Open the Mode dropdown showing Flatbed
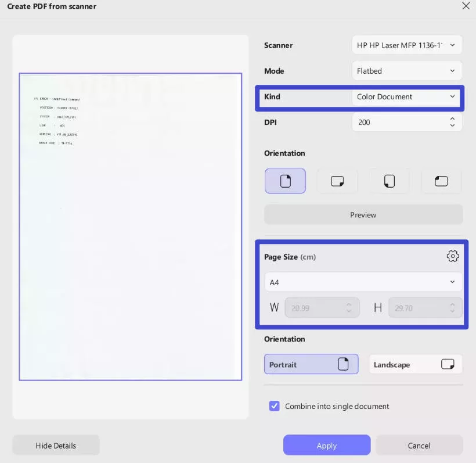Image resolution: width=476 pixels, height=463 pixels. click(x=406, y=70)
